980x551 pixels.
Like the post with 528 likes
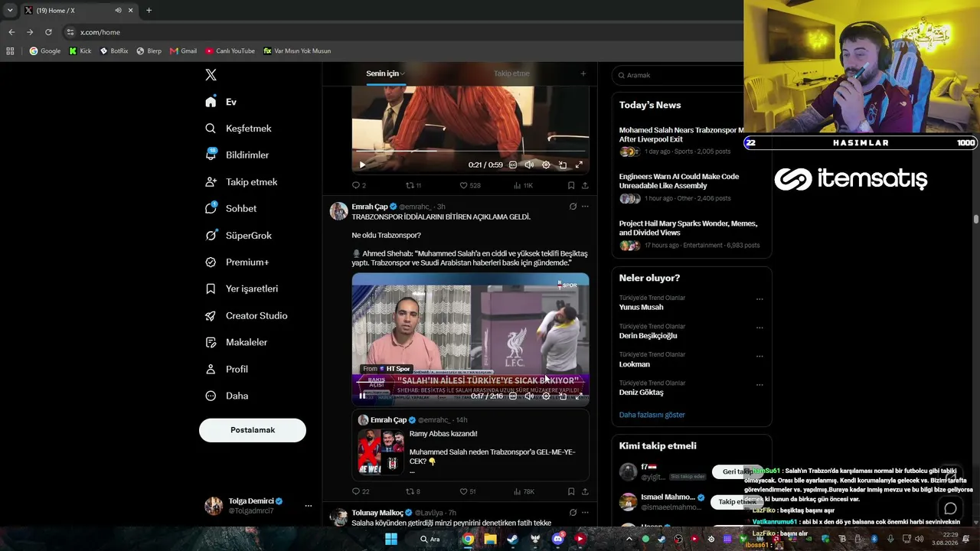469,185
